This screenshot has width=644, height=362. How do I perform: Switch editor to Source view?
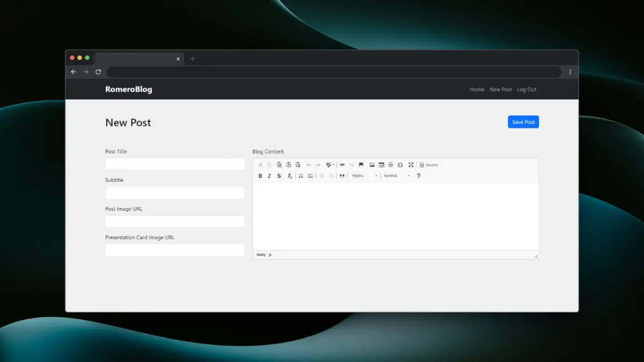(429, 165)
